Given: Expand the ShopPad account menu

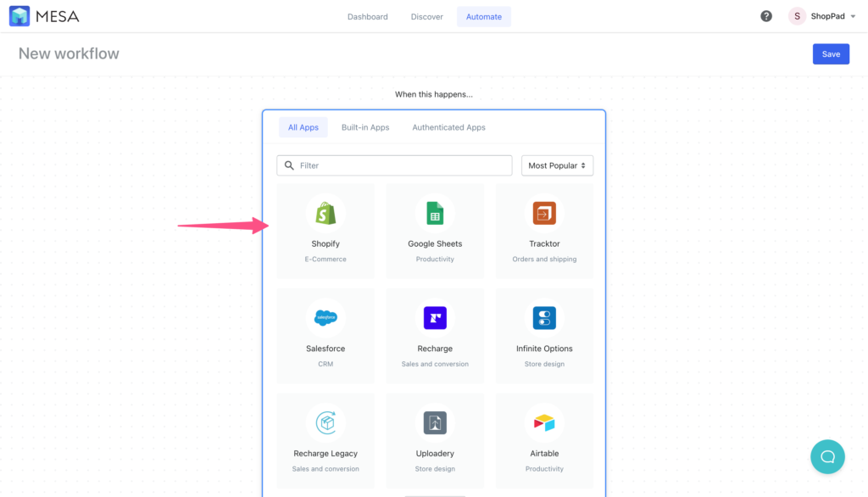Looking at the screenshot, I should pos(822,15).
